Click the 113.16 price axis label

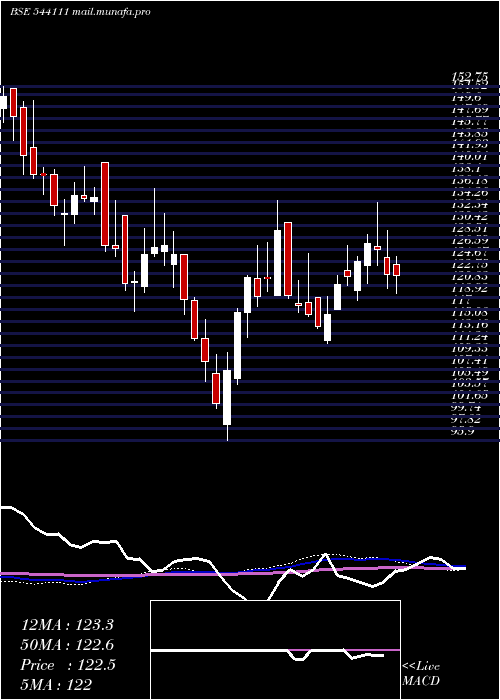470,325
